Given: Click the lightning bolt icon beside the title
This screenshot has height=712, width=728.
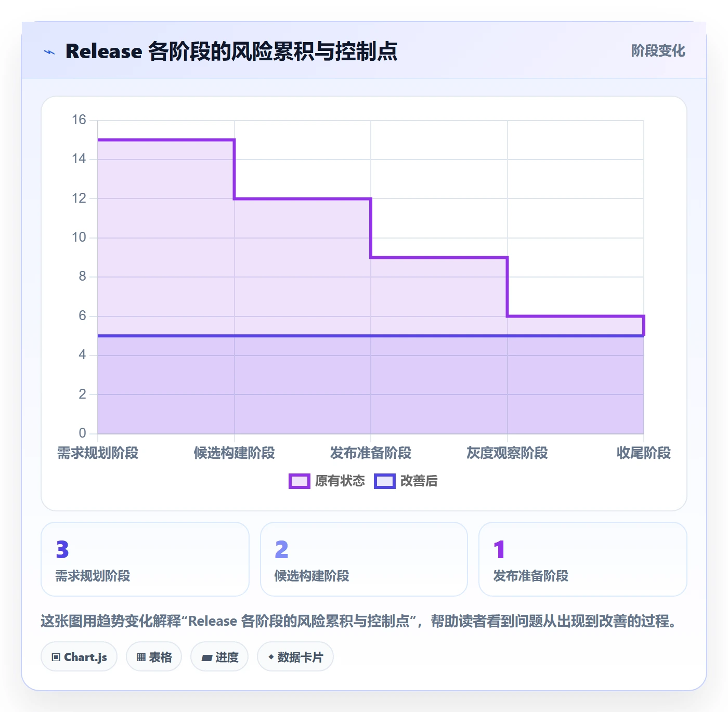Looking at the screenshot, I should point(49,52).
